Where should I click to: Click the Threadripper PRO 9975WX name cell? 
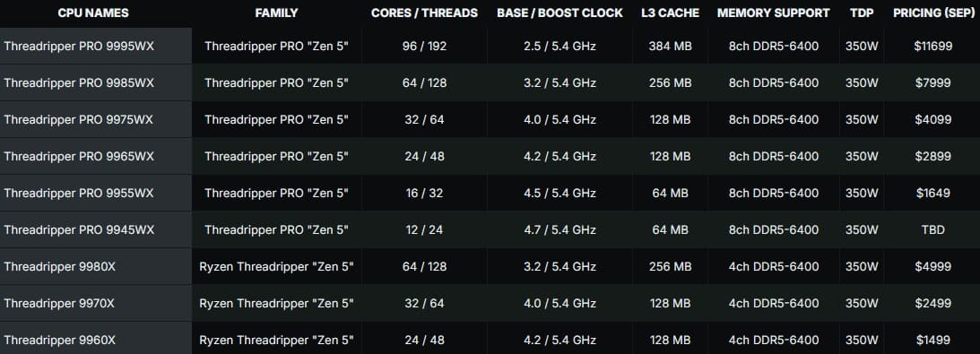point(96,119)
